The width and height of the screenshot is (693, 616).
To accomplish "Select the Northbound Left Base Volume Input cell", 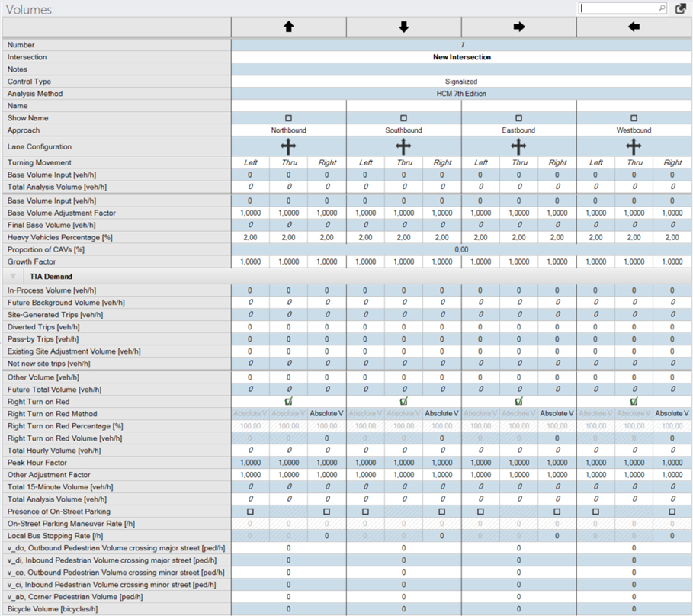I will (x=250, y=175).
